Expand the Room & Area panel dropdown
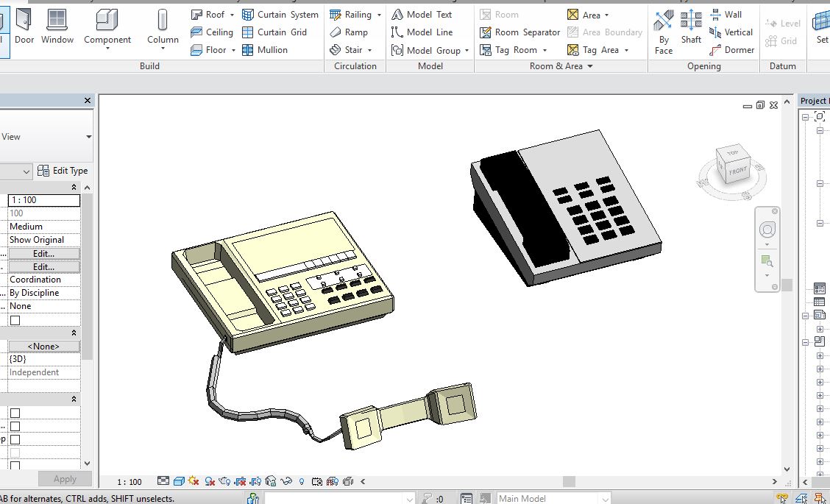830x504 pixels. 589,66
